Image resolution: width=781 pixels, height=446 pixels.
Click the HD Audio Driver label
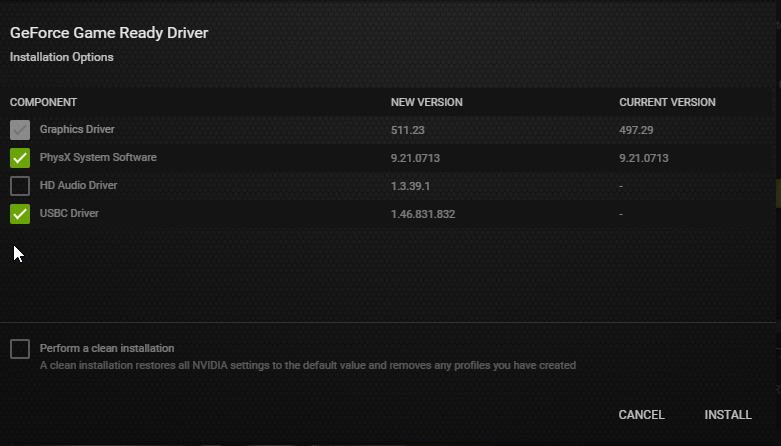point(78,185)
